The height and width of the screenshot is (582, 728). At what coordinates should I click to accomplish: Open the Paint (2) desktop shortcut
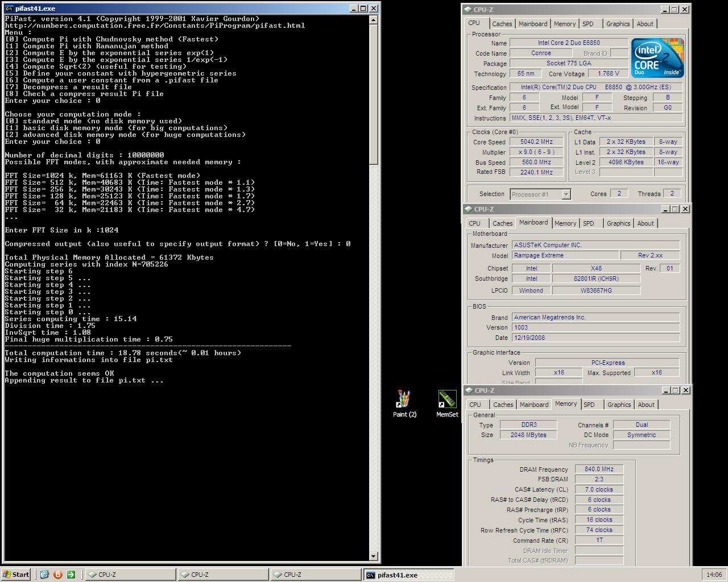click(x=404, y=403)
